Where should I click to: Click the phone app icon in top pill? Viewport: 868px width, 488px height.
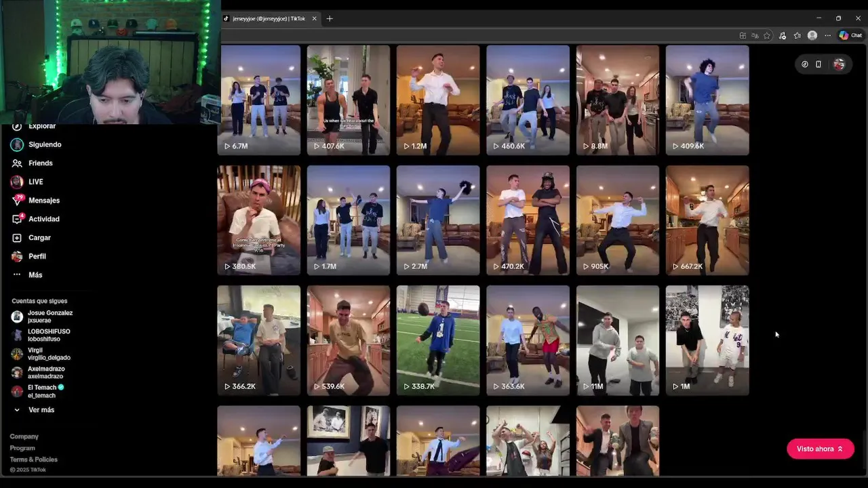(818, 64)
